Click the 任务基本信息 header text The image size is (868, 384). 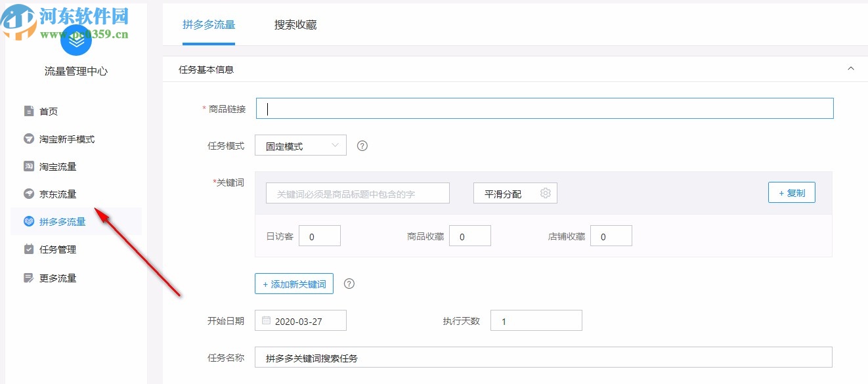[x=206, y=68]
